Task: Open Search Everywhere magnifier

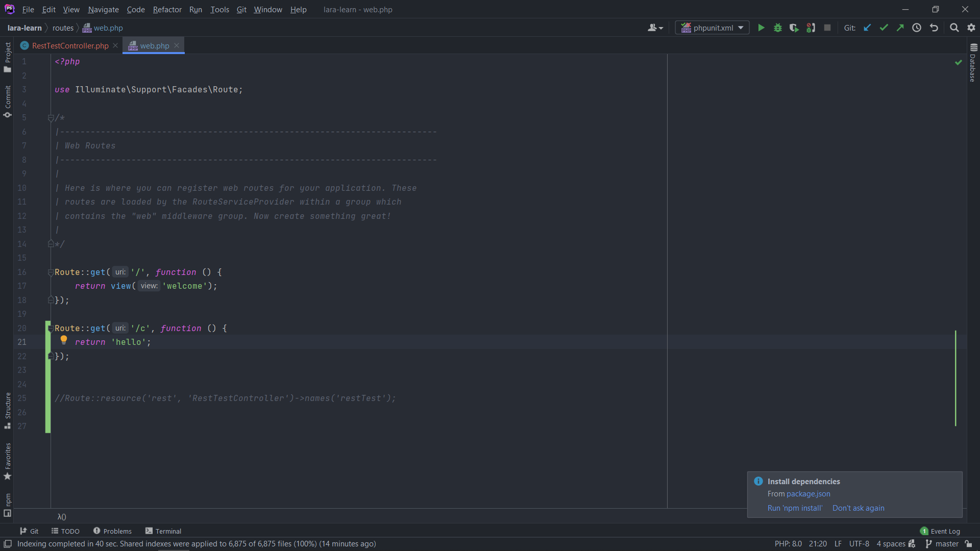Action: click(954, 28)
